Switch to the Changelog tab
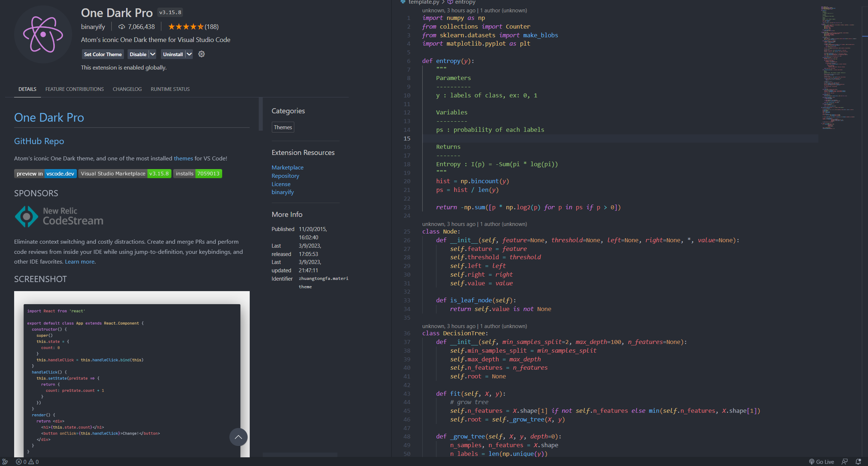 point(127,89)
